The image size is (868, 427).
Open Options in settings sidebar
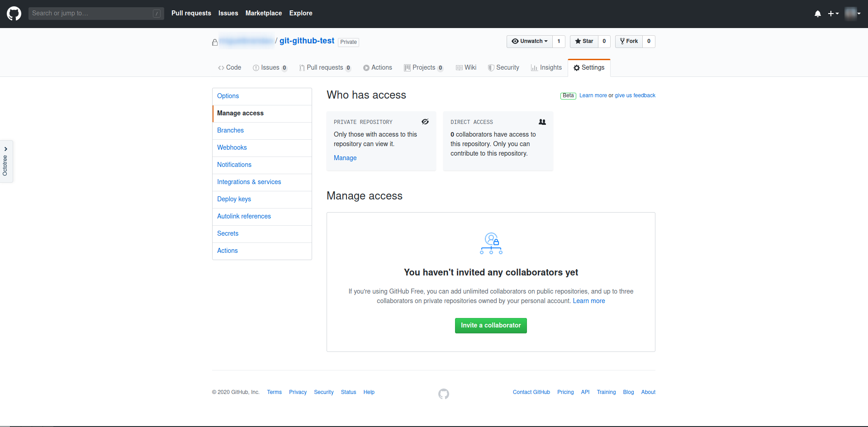[x=262, y=96]
